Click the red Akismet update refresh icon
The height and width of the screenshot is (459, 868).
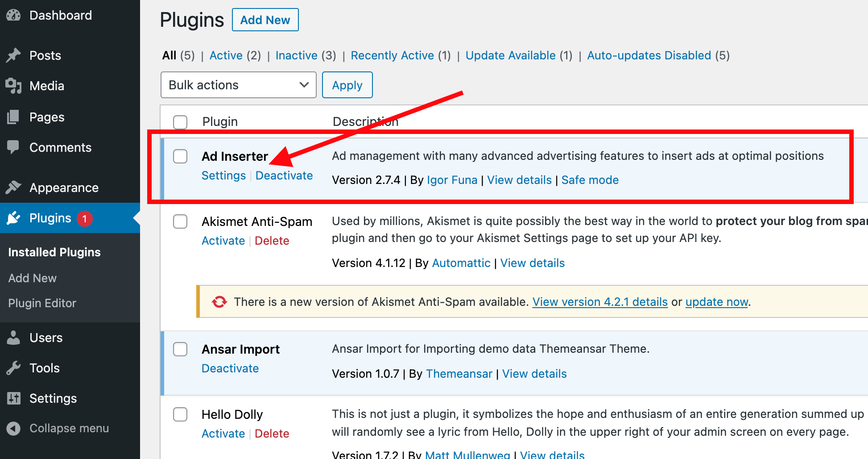[219, 302]
